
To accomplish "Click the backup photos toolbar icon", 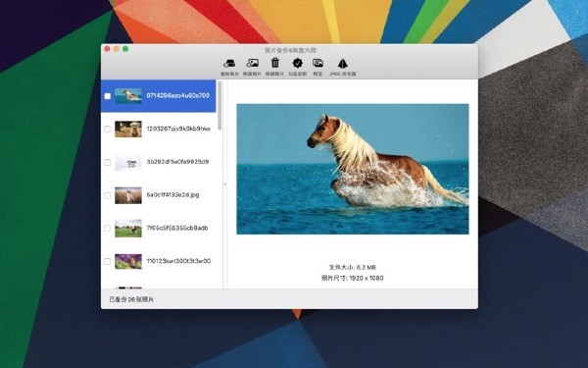I will 229,64.
